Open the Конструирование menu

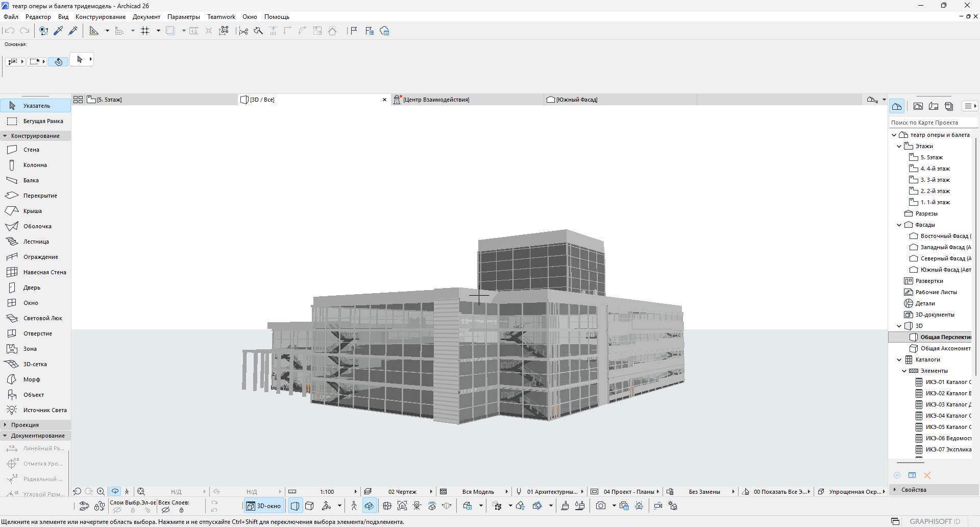coord(100,17)
